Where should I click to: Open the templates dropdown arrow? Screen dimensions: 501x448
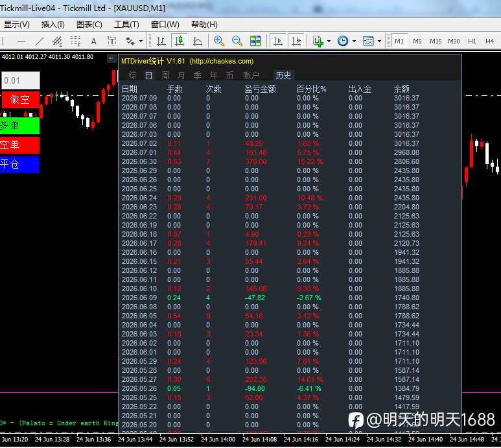[x=379, y=41]
